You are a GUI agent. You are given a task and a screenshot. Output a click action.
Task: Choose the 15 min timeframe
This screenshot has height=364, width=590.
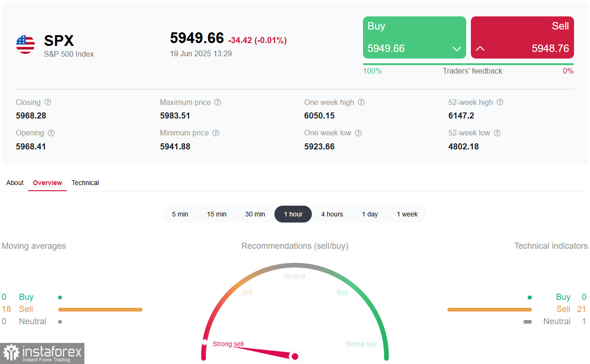217,214
